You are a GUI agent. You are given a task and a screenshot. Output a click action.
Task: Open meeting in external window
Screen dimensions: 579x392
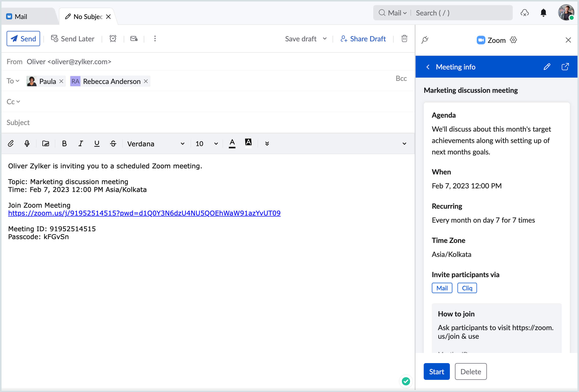565,67
